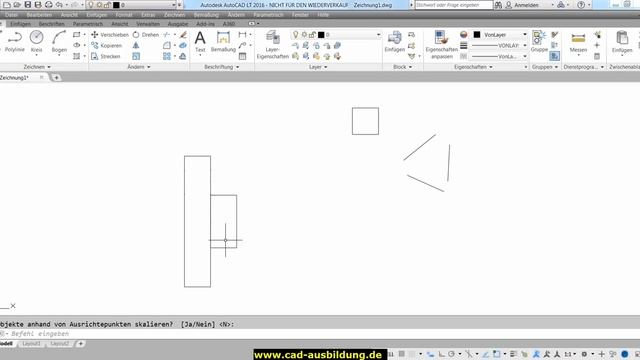Image resolution: width=640 pixels, height=360 pixels.
Task: Click the plot print icon in quick access toolbar
Action: tap(49, 5)
